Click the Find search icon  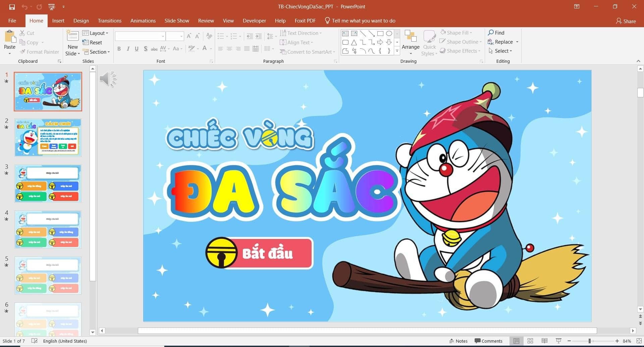coord(496,33)
